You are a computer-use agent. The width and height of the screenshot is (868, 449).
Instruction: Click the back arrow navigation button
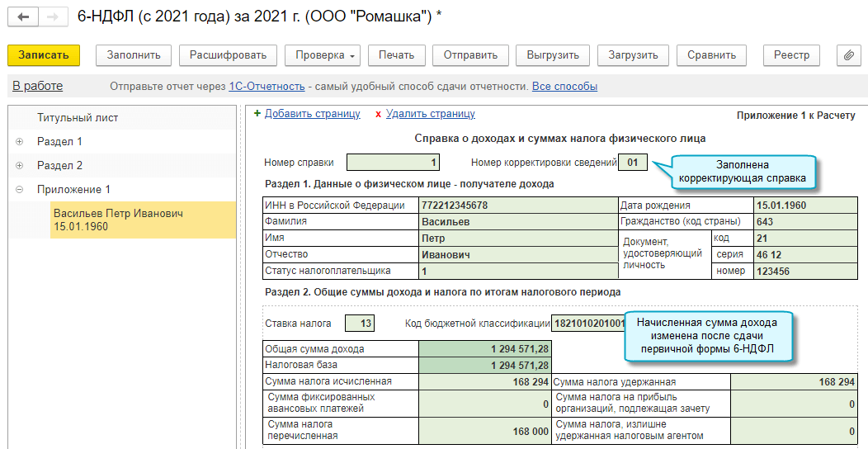click(x=23, y=17)
